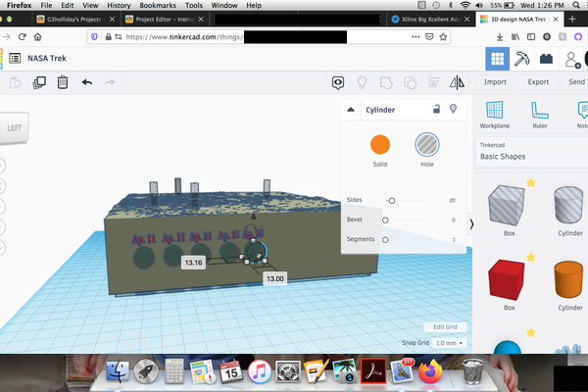
Task: Adjust the Segments slider handle
Action: pyautogui.click(x=385, y=240)
